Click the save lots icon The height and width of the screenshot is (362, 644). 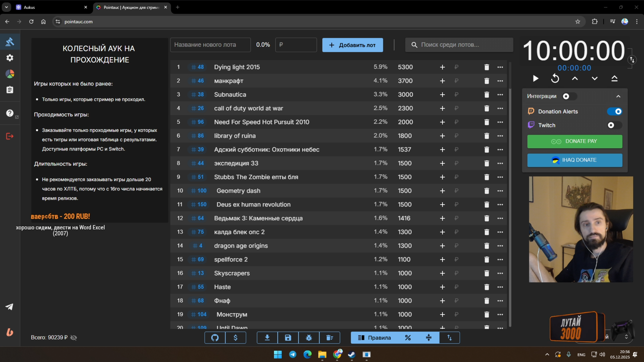pyautogui.click(x=288, y=338)
